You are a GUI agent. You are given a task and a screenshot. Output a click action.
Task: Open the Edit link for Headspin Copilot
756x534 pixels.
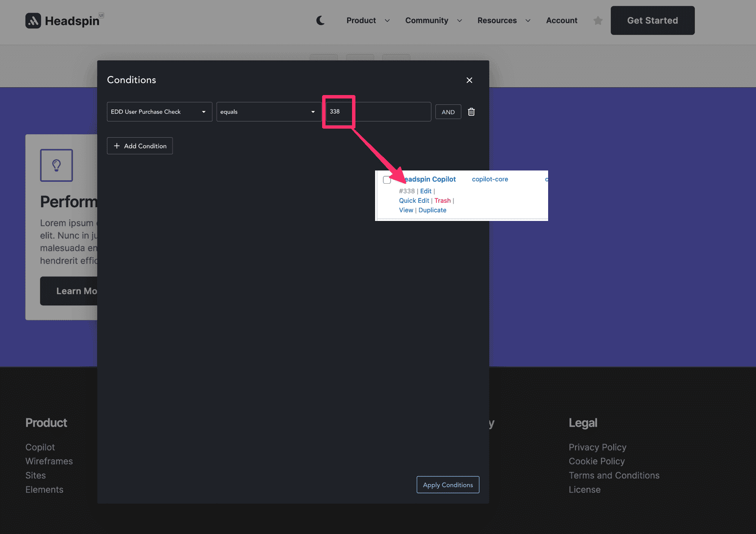click(426, 191)
